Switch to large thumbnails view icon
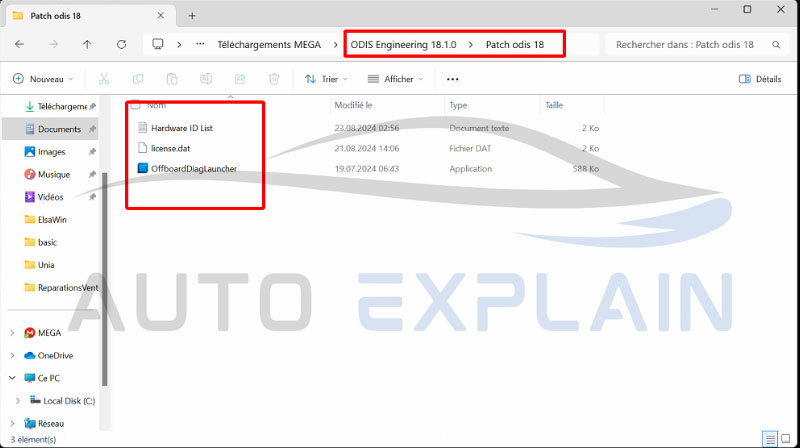Image resolution: width=800 pixels, height=448 pixels. pyautogui.click(x=786, y=438)
